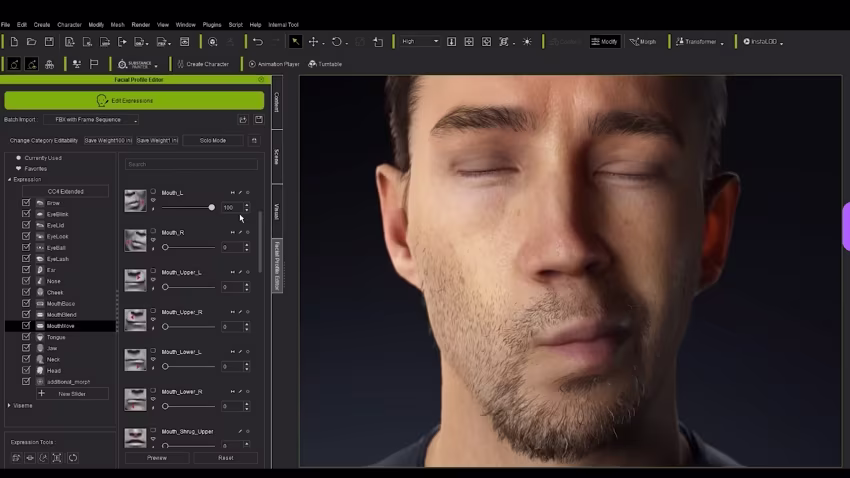
Task: Uncheck the Brow category checkbox
Action: tap(26, 203)
